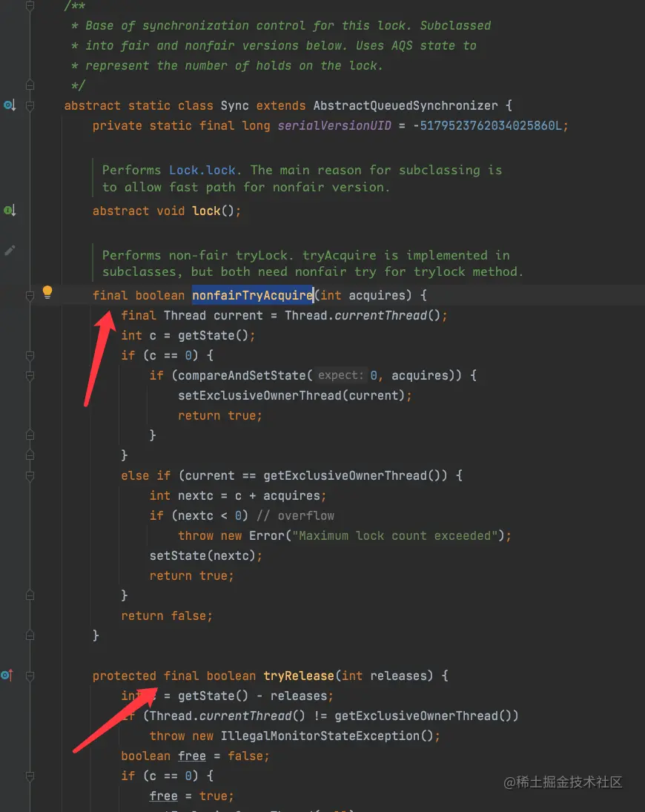This screenshot has width=645, height=812.
Task: Click 'int acquires' parameter in nonfairTryAcquire signature
Action: point(363,295)
